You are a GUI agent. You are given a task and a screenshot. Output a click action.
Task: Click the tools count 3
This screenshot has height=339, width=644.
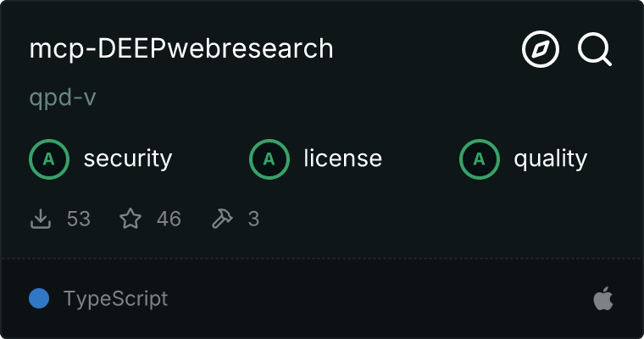click(x=253, y=220)
